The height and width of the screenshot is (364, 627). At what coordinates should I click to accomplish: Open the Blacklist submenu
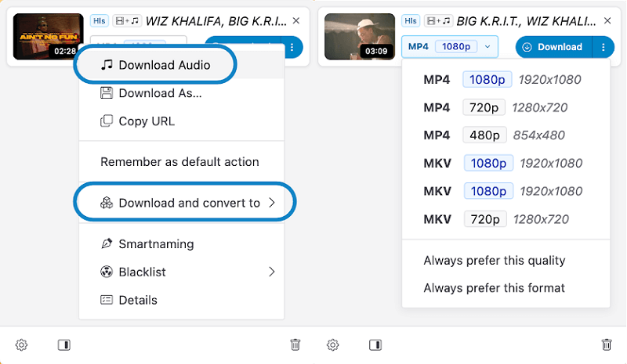coord(182,272)
